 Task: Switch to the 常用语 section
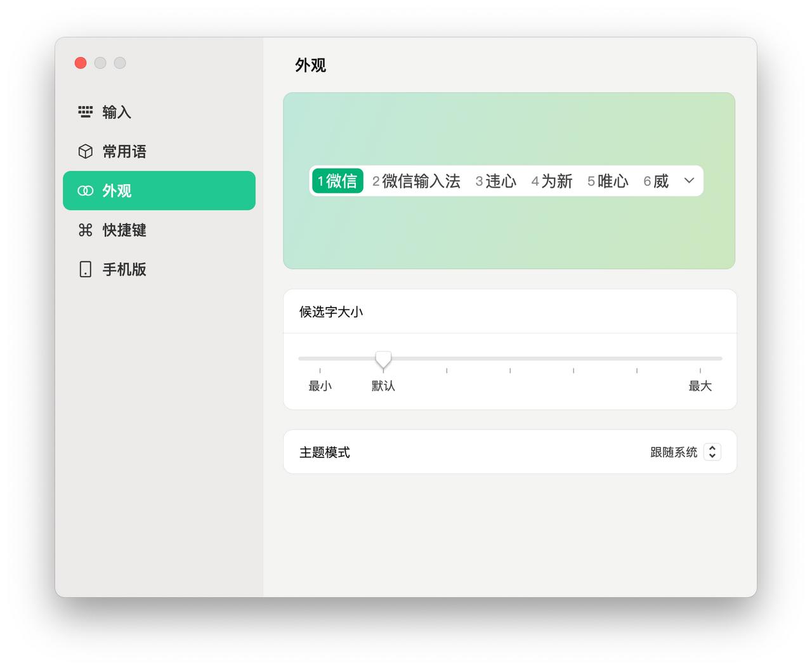pos(159,152)
